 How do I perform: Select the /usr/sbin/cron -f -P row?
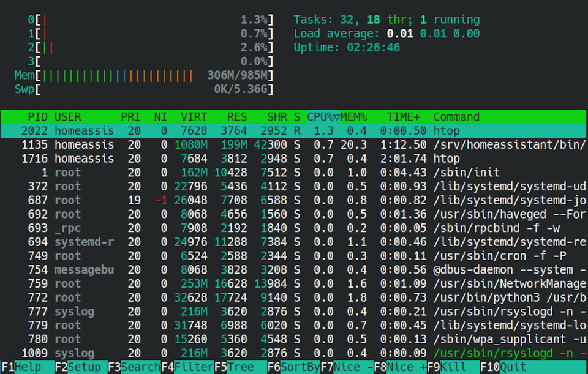(294, 256)
